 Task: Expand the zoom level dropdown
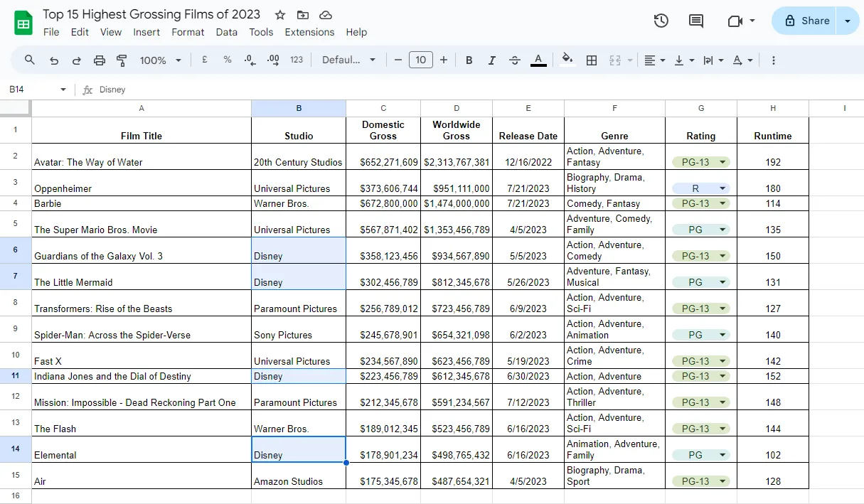(178, 60)
